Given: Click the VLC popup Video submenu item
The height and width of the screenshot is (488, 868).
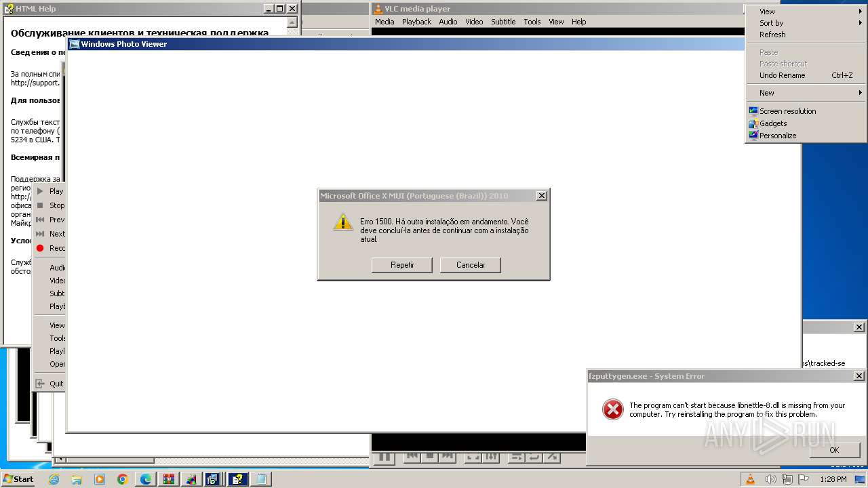Looking at the screenshot, I should click(x=50, y=281).
